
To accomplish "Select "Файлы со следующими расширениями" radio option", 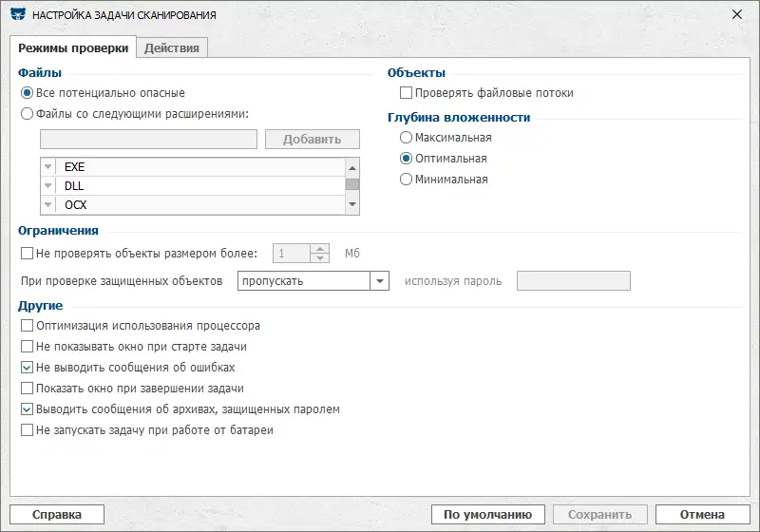I will (x=27, y=114).
